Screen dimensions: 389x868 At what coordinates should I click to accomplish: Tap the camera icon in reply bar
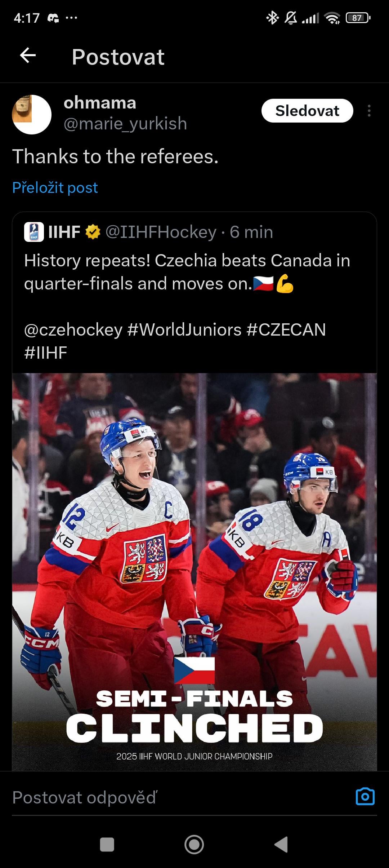[x=365, y=797]
